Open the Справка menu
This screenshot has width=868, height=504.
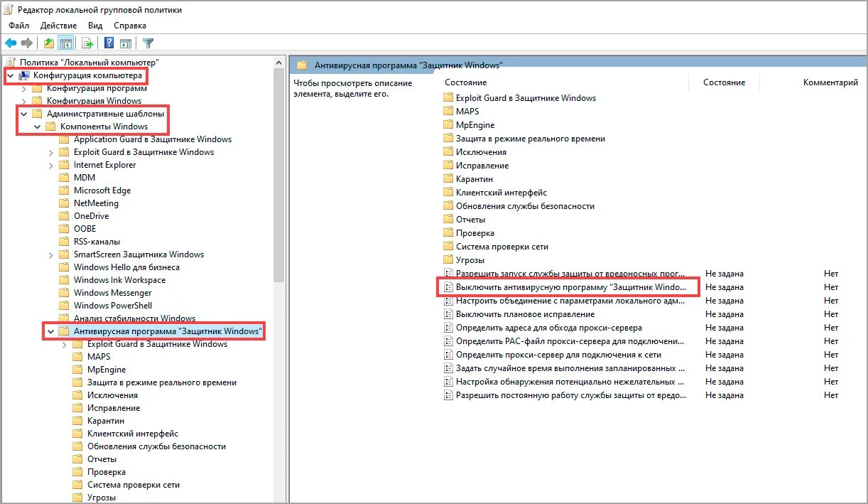(130, 26)
